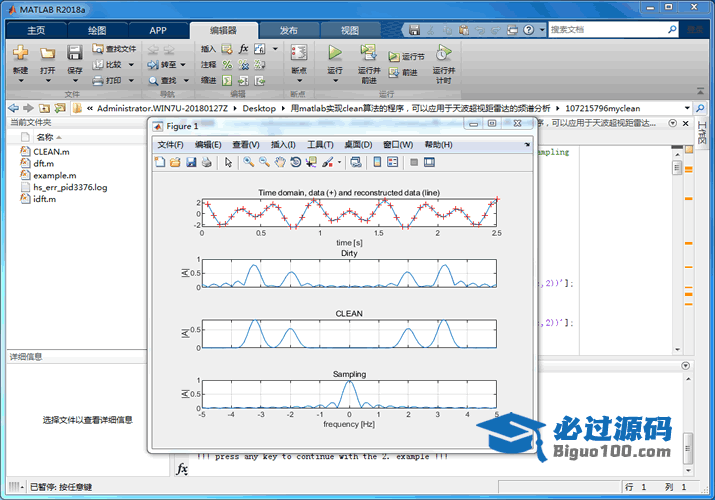Click the 保存 disk icon in ribbon
This screenshot has width=715, height=500.
tap(74, 53)
